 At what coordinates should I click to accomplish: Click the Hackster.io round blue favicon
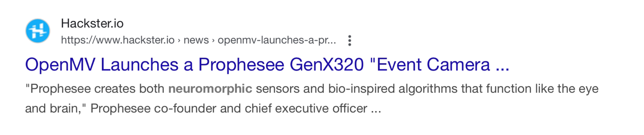(x=38, y=31)
